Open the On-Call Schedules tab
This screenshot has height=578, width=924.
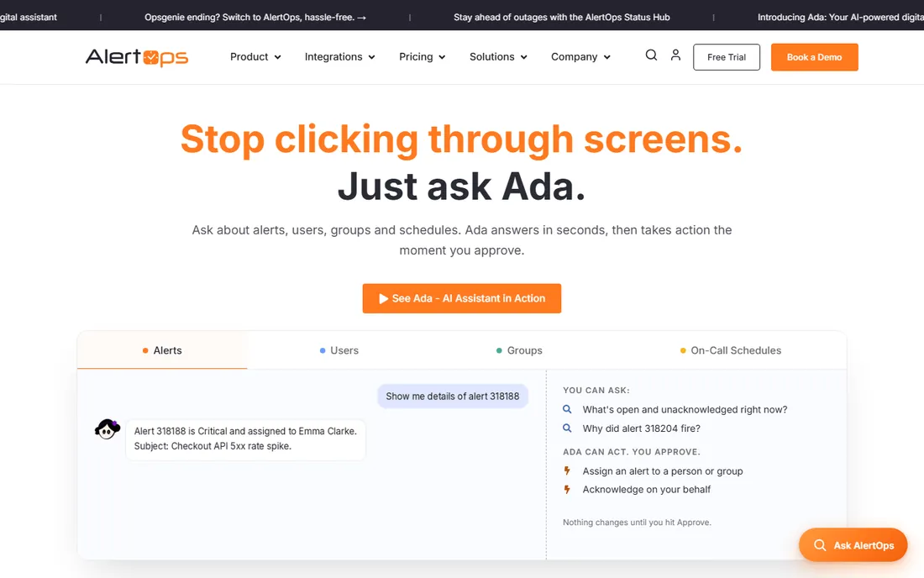[731, 350]
